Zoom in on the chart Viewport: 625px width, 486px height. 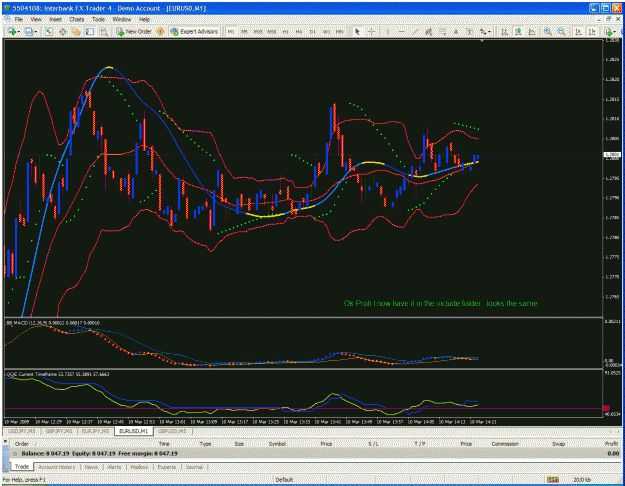[x=548, y=31]
